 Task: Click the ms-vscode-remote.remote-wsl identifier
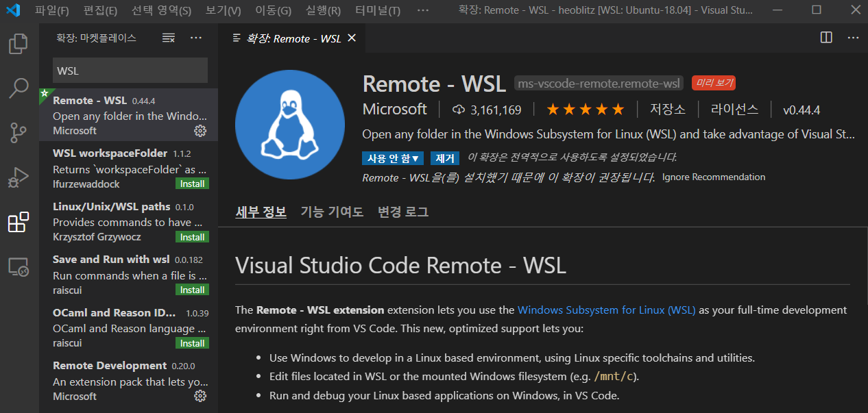click(x=599, y=84)
